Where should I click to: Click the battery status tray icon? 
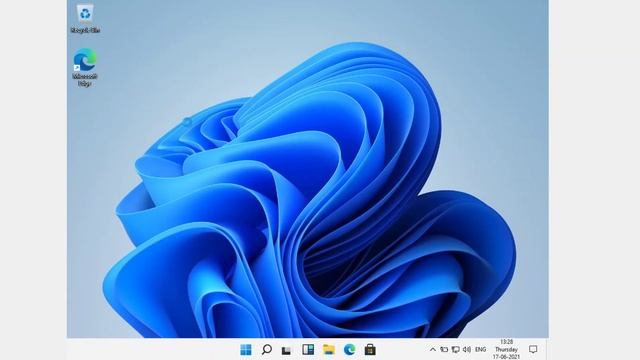(x=444, y=349)
